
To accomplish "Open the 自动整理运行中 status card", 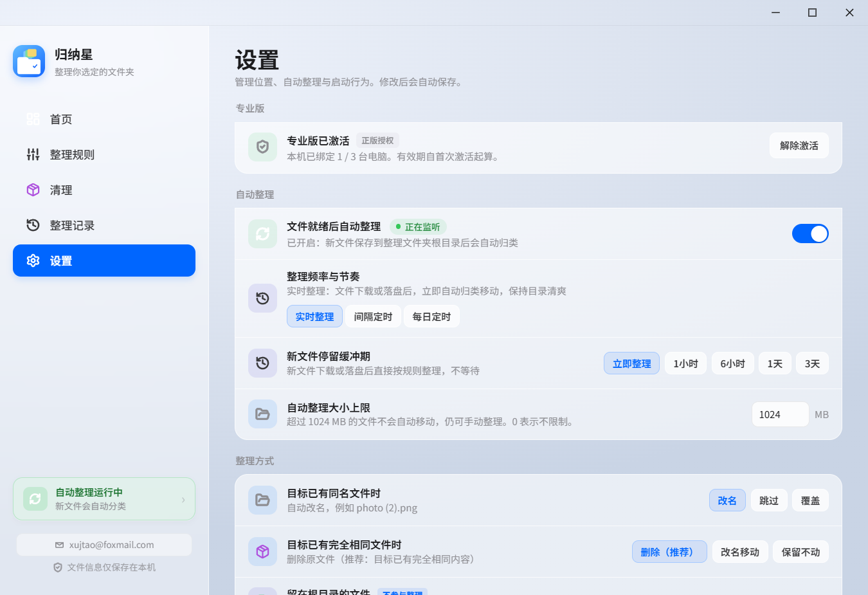I will (x=104, y=499).
